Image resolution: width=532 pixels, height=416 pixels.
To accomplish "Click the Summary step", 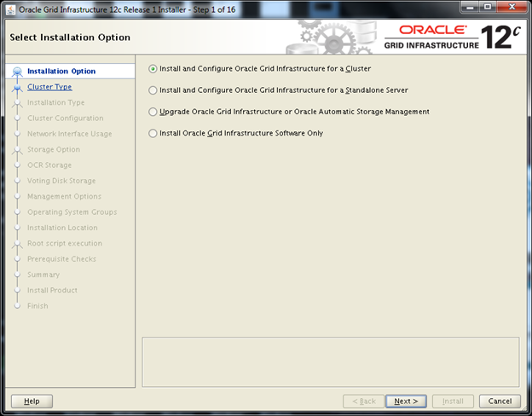I will click(x=43, y=274).
